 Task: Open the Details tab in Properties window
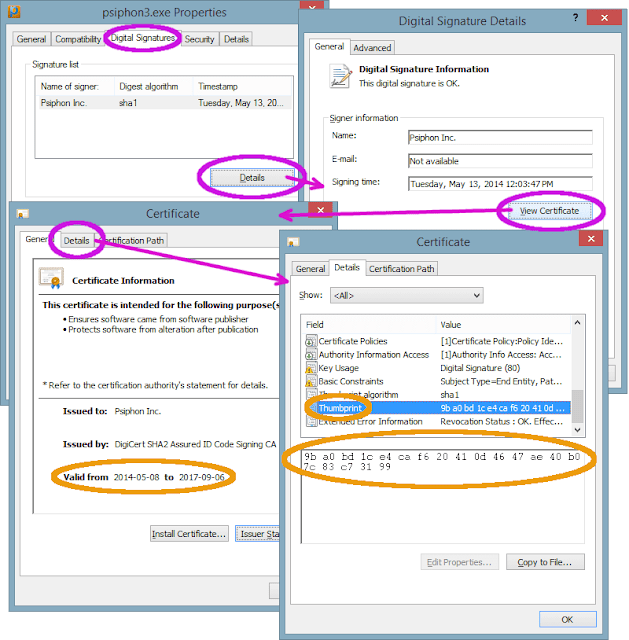coord(236,39)
